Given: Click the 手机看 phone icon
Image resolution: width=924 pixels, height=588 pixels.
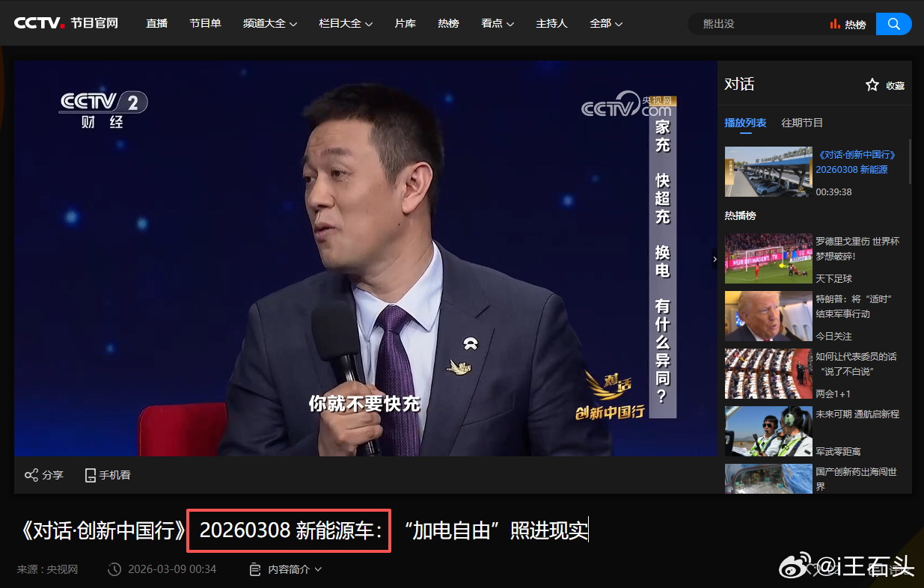Looking at the screenshot, I should (91, 475).
